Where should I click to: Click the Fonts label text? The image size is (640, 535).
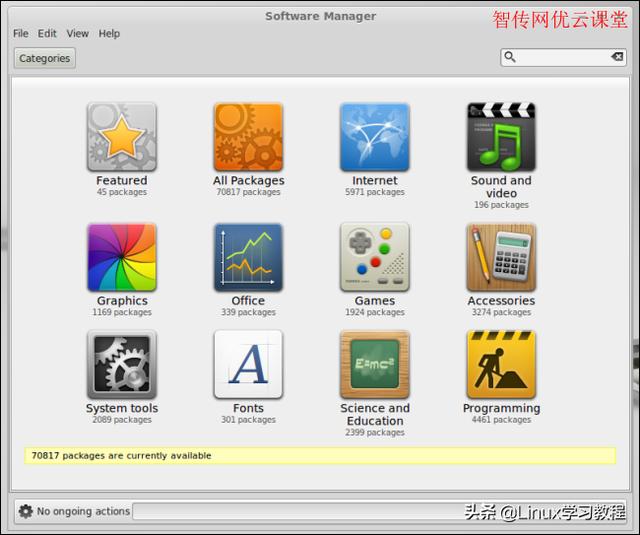pyautogui.click(x=248, y=408)
